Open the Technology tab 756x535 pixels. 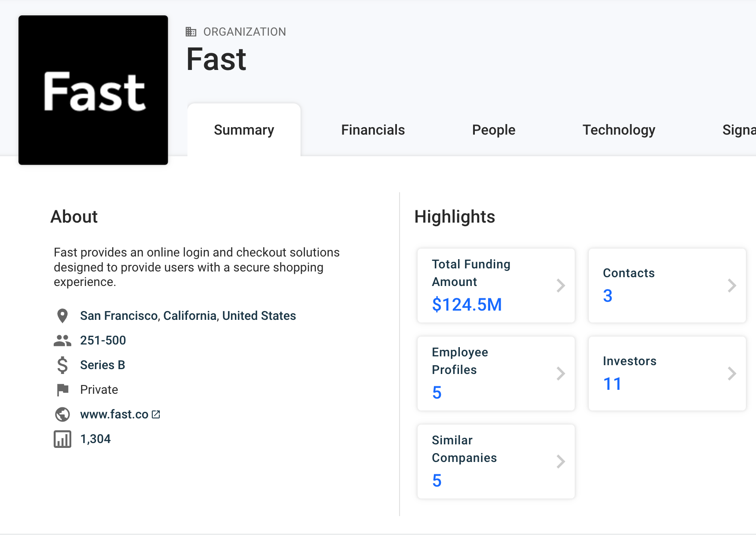(619, 130)
